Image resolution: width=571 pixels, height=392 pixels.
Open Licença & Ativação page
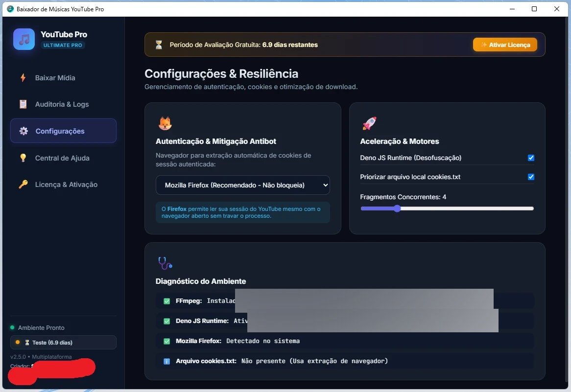(63, 184)
